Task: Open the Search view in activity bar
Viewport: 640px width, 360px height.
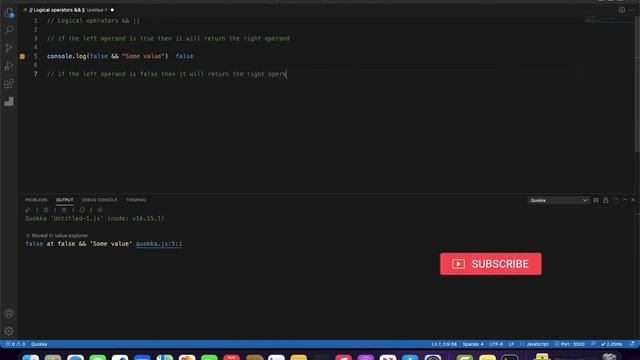Action: tap(9, 30)
